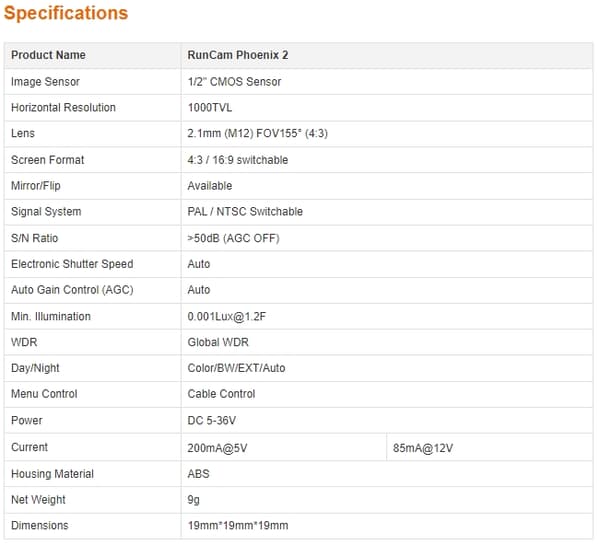Image resolution: width=600 pixels, height=545 pixels.
Task: Select the DC 5-36V power value
Action: click(212, 421)
